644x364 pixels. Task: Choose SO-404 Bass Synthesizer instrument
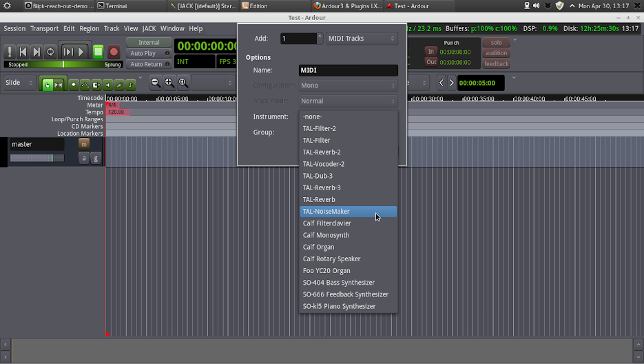[349, 283]
